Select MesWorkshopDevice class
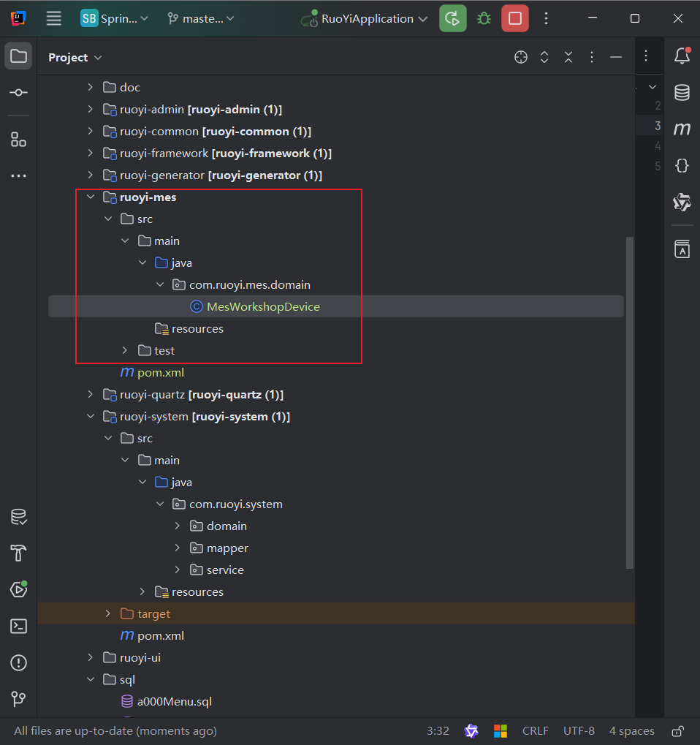 tap(336, 306)
